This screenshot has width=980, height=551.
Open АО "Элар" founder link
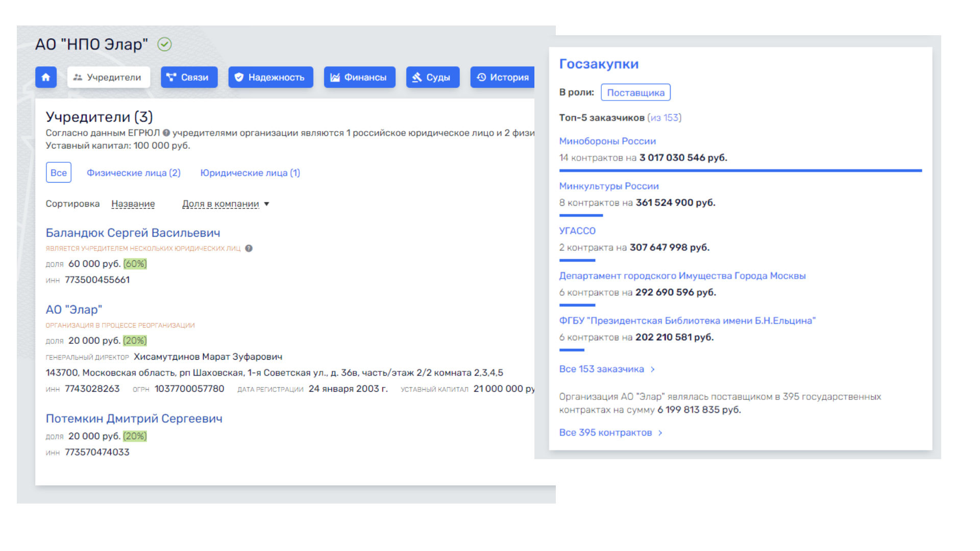(74, 310)
